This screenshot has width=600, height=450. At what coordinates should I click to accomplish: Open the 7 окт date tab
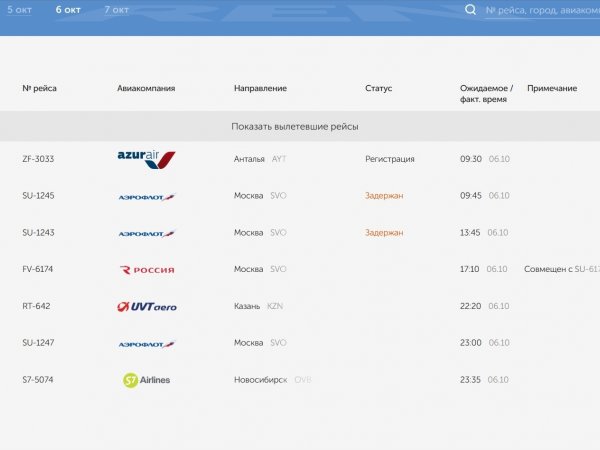click(116, 10)
